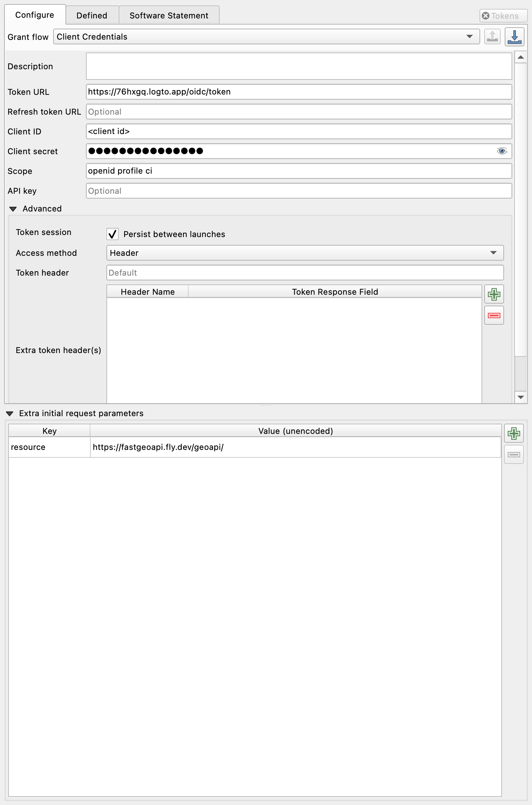Remove the selected extra token header
The image size is (532, 805).
(x=494, y=315)
